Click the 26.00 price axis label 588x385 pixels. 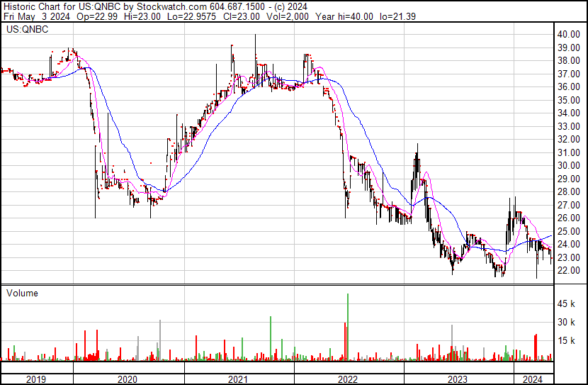(569, 218)
